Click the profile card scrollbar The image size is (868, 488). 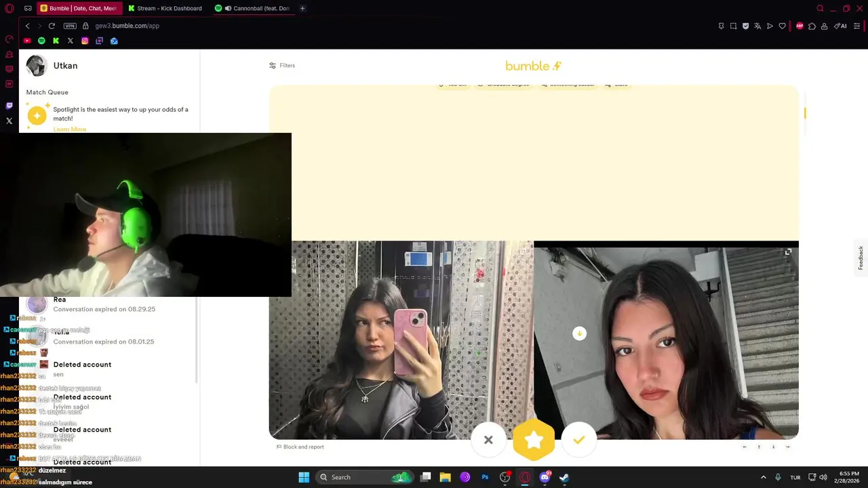point(804,113)
